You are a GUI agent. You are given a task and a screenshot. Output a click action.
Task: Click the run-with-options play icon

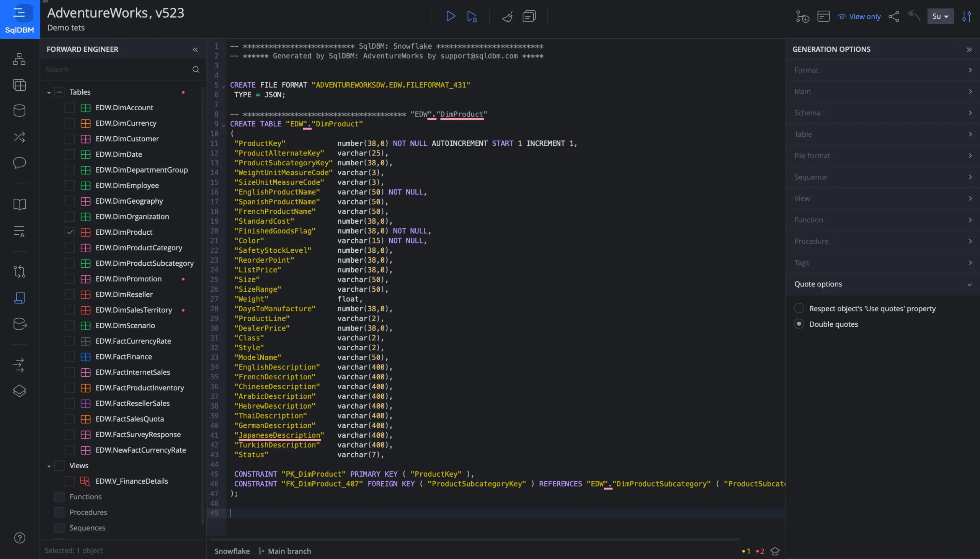point(472,16)
